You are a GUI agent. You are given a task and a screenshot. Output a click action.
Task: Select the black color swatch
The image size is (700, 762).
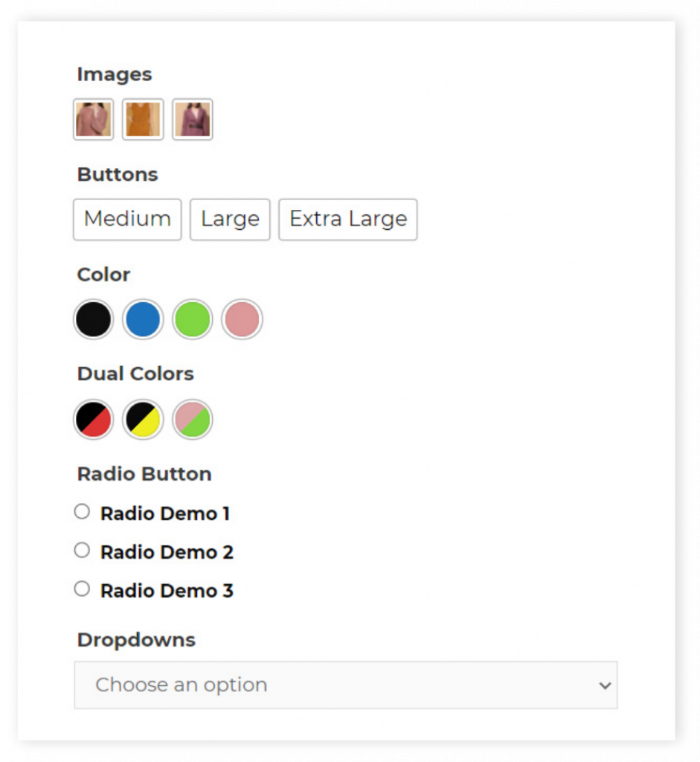[x=93, y=319]
